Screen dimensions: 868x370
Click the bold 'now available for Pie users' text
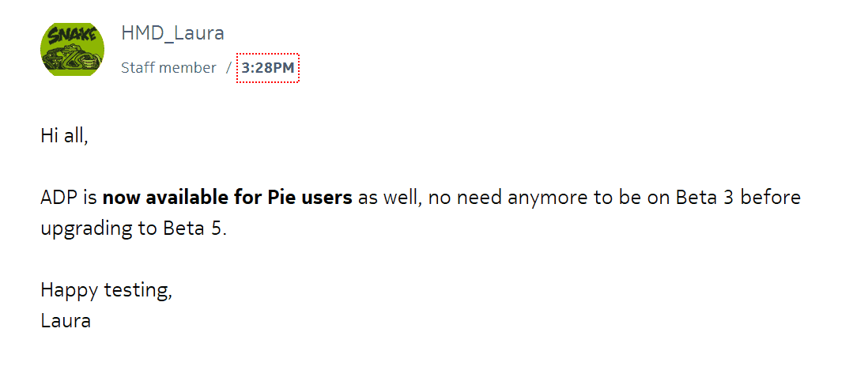[x=228, y=198]
